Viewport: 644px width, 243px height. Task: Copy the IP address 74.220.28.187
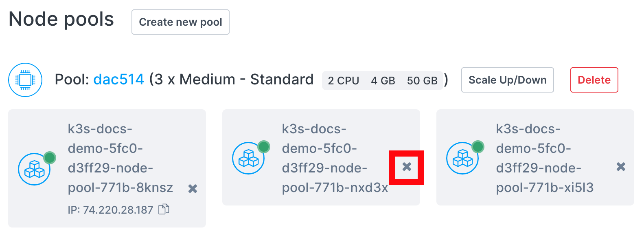[164, 209]
